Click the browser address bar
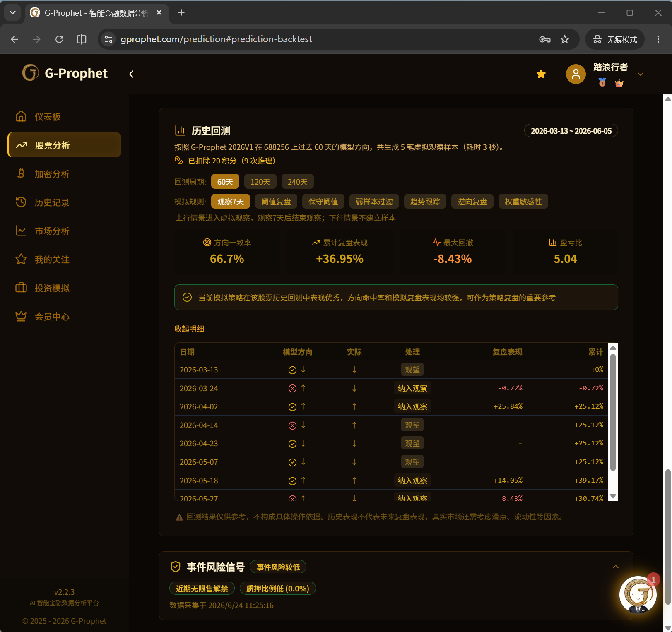This screenshot has width=672, height=632. [319, 39]
